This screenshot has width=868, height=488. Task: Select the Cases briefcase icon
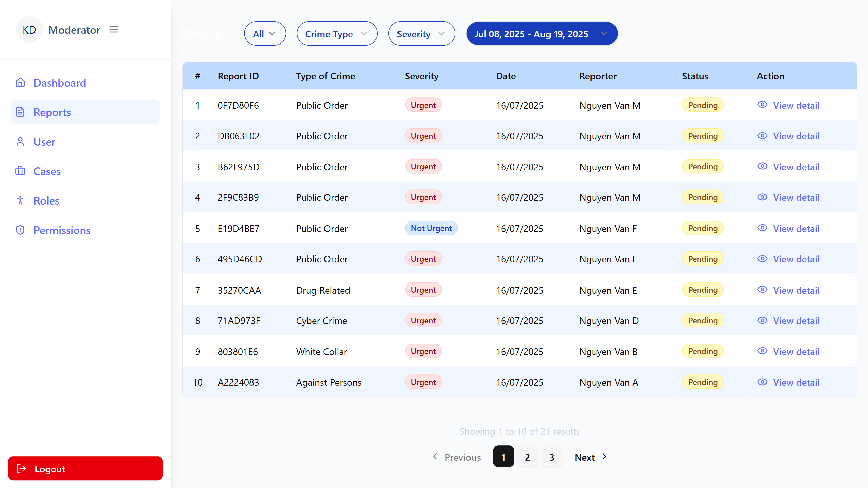[20, 171]
